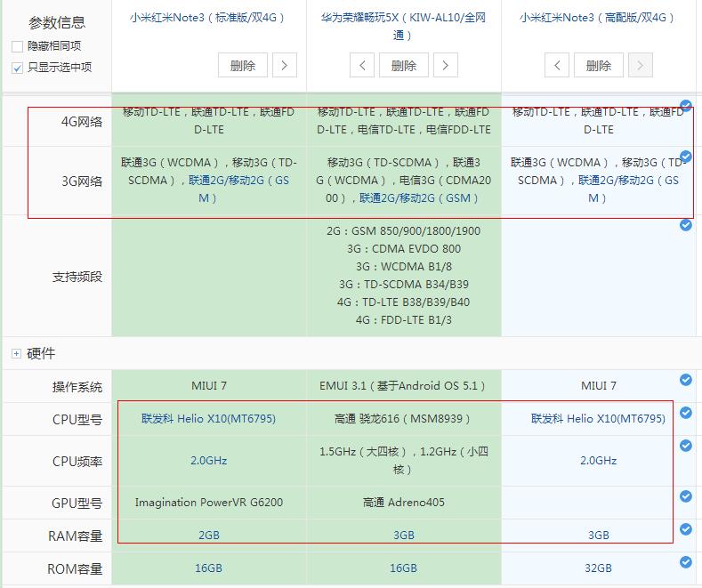
Task: Open 联发科 Helio X10 link in 高配版 column
Action: coord(598,419)
